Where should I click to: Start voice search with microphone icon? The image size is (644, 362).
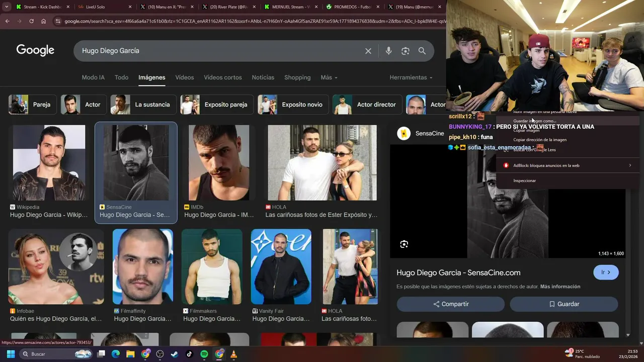click(388, 51)
